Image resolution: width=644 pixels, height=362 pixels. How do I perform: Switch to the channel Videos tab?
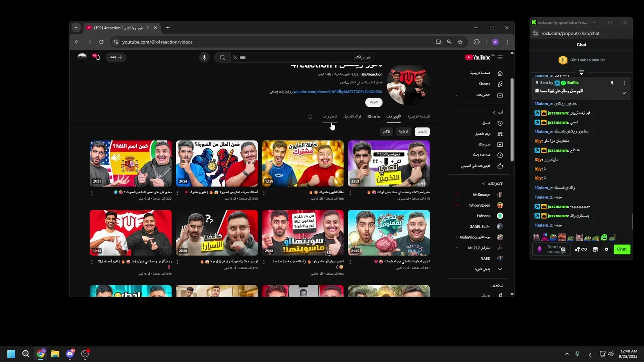(393, 116)
